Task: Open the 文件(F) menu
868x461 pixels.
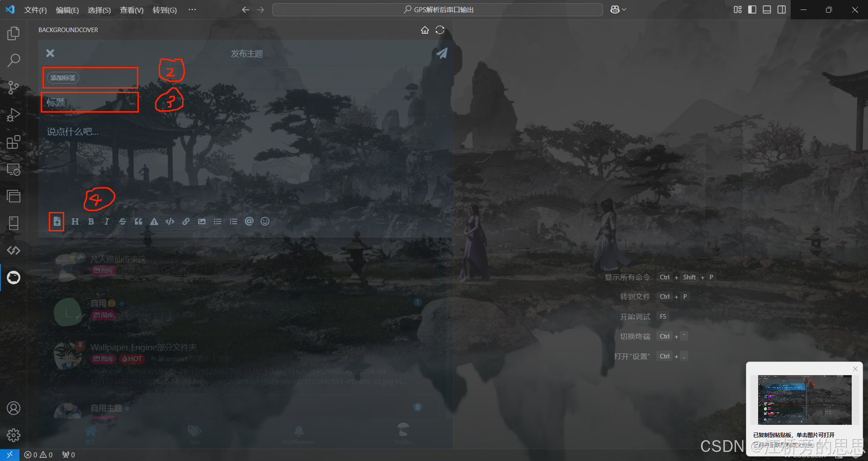Action: click(35, 10)
